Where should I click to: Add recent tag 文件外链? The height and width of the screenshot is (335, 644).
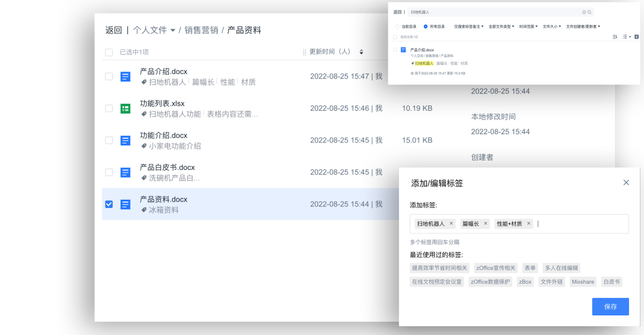552,282
